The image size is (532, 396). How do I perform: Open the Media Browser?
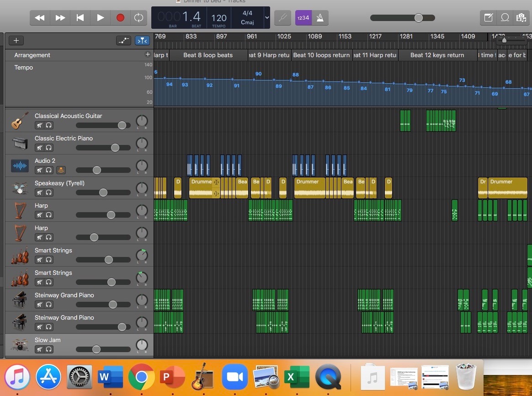521,18
